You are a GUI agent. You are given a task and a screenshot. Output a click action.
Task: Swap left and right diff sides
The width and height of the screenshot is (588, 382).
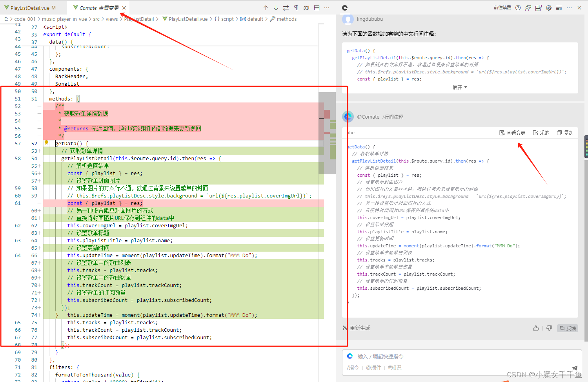tap(286, 8)
